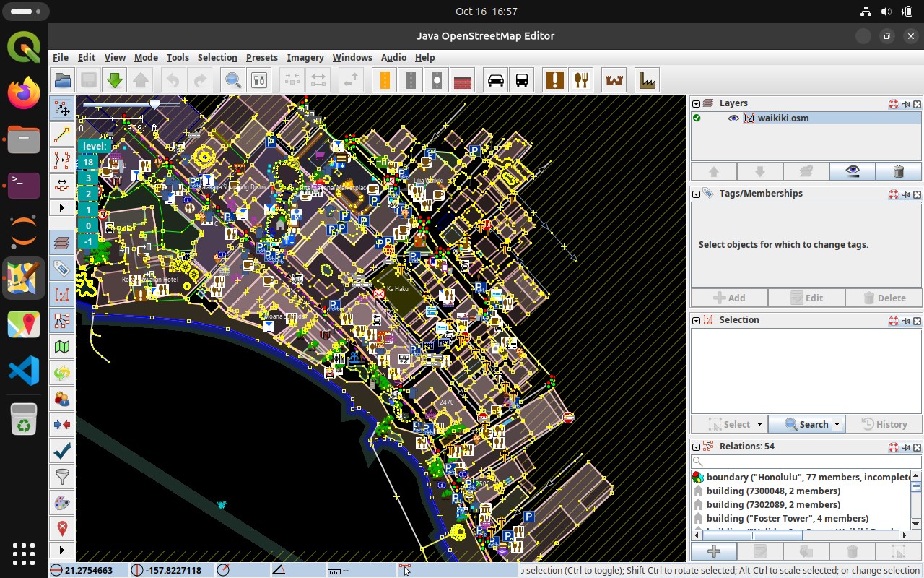Viewport: 924px width, 578px height.
Task: Select the red brick wall preset icon
Action: [463, 80]
